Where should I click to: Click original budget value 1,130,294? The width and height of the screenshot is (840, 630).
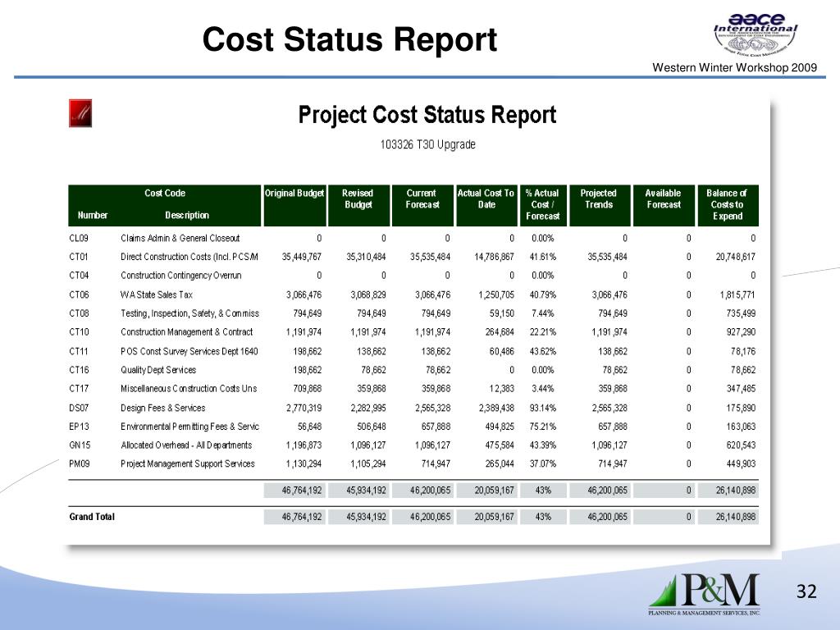[x=304, y=464]
